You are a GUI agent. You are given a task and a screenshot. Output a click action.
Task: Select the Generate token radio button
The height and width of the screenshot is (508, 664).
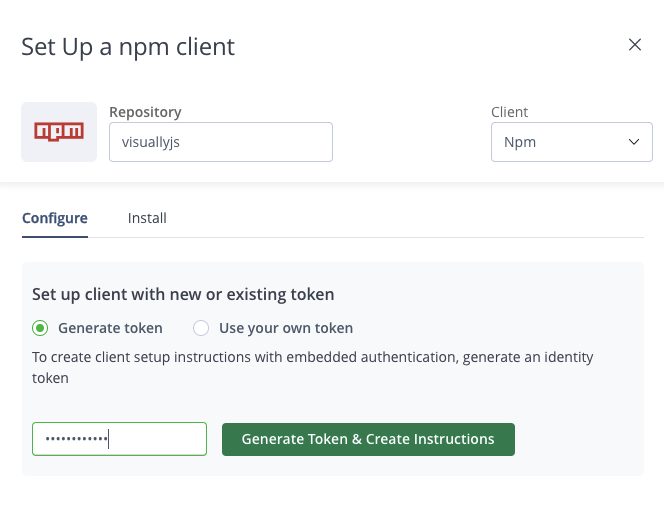[x=40, y=328]
